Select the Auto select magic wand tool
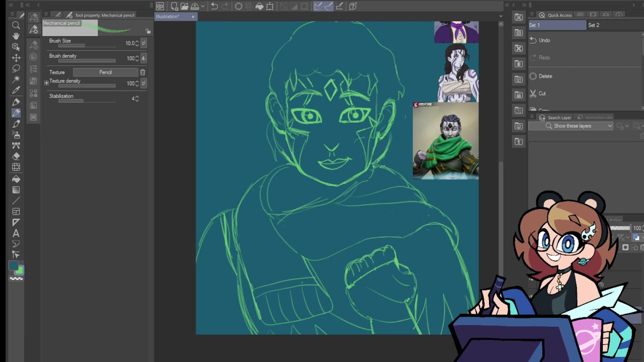Screen dimensions: 644x362 (x=16, y=79)
